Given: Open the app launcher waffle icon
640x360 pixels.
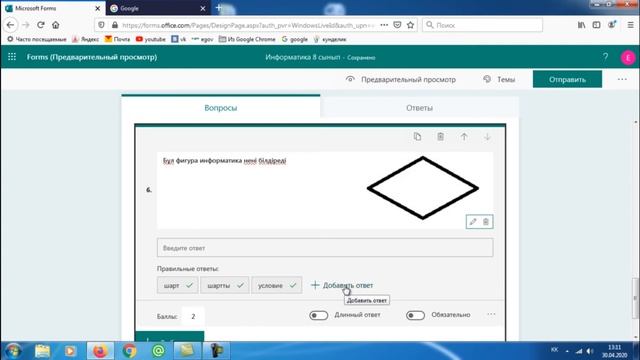Looking at the screenshot, I should (x=12, y=57).
